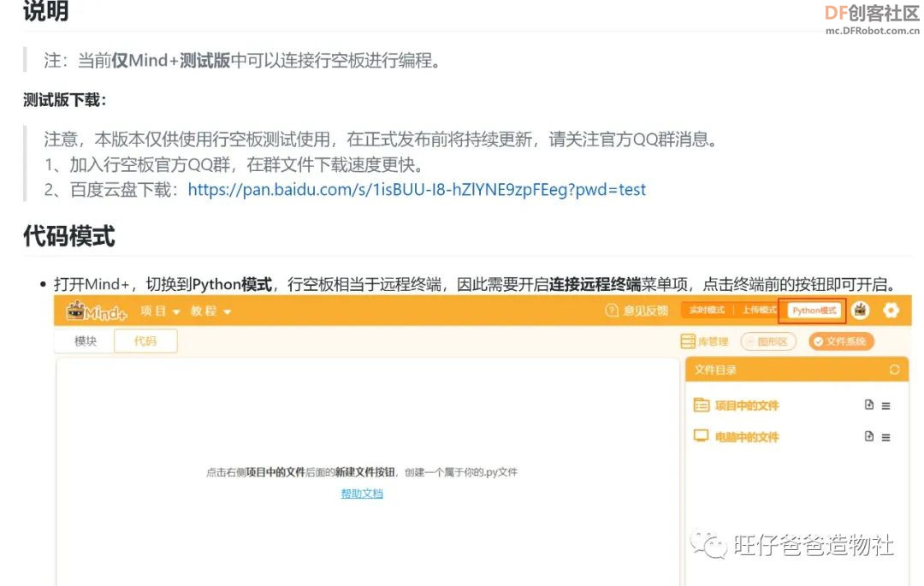The height and width of the screenshot is (586, 924).
Task: Add new file in 电脑中的文件
Action: [x=868, y=436]
